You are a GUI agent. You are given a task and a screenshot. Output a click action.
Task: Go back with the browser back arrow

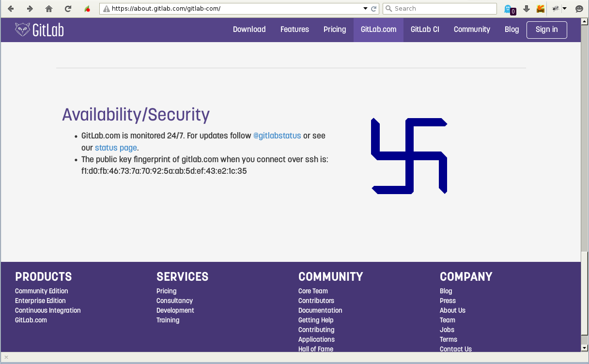coord(11,9)
